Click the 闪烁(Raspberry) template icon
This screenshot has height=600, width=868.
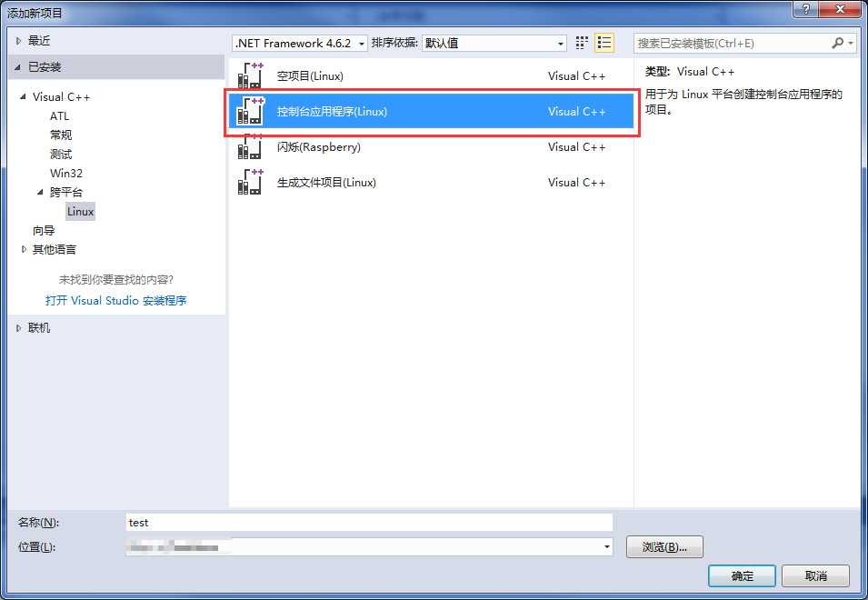[250, 146]
